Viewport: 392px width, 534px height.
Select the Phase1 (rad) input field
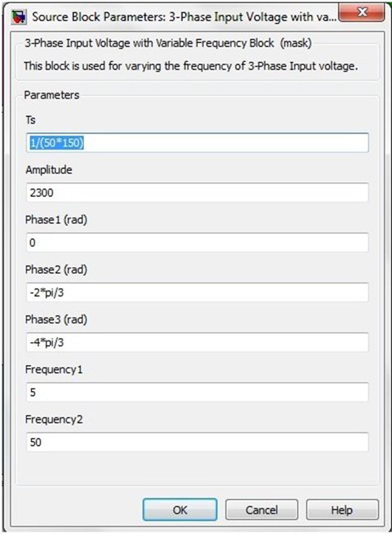click(x=197, y=242)
